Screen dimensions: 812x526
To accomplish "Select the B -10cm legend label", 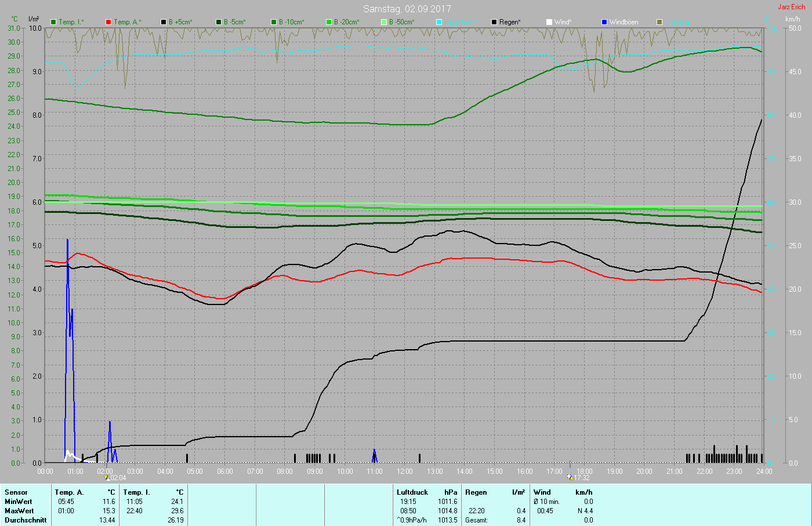I will pos(291,22).
